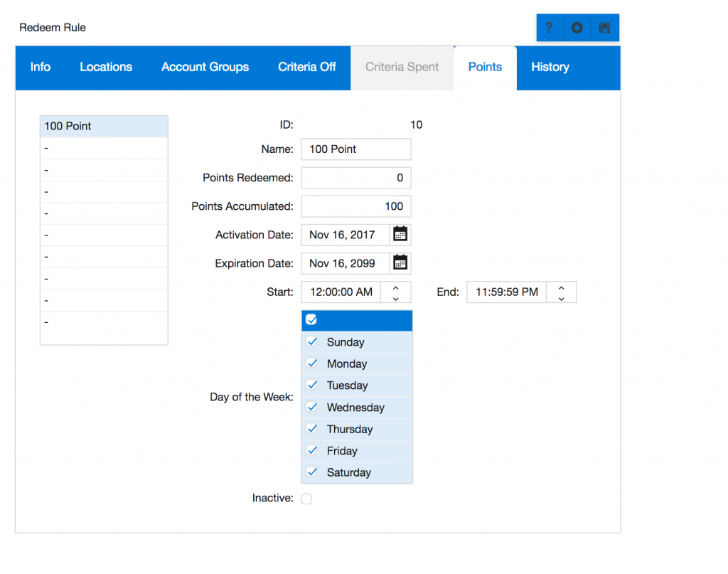Click the ID value 10
The image size is (728, 574).
[417, 125]
